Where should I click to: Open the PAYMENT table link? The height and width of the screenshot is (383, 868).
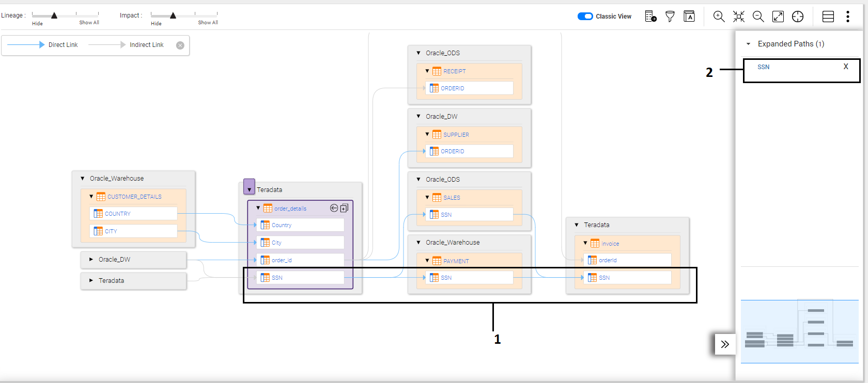click(456, 261)
